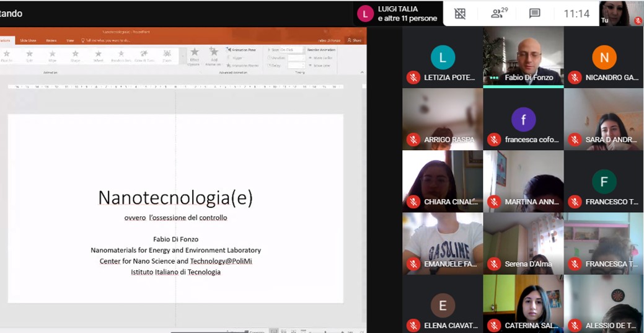
Task: Switch to the Slide Show ribbon tab
Action: click(x=28, y=40)
